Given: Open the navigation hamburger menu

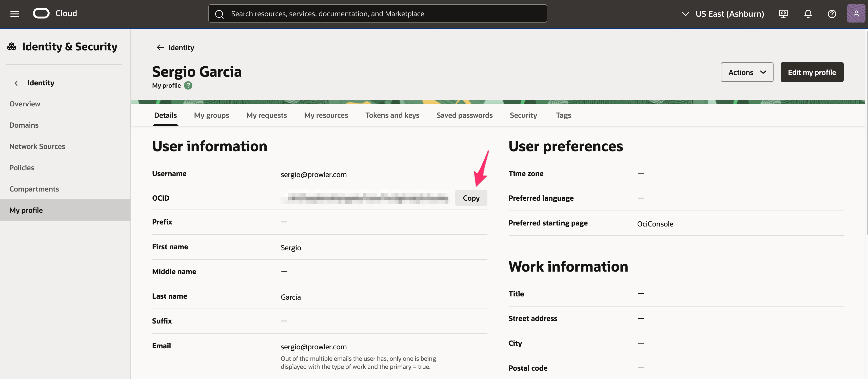Looking at the screenshot, I should tap(14, 13).
